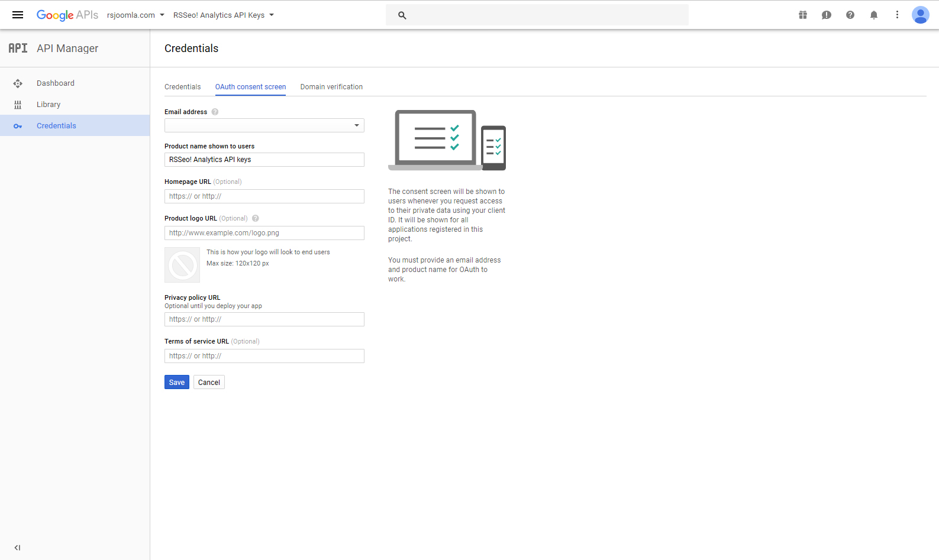Open the feedback alert icon
939x560 pixels.
pyautogui.click(x=827, y=15)
